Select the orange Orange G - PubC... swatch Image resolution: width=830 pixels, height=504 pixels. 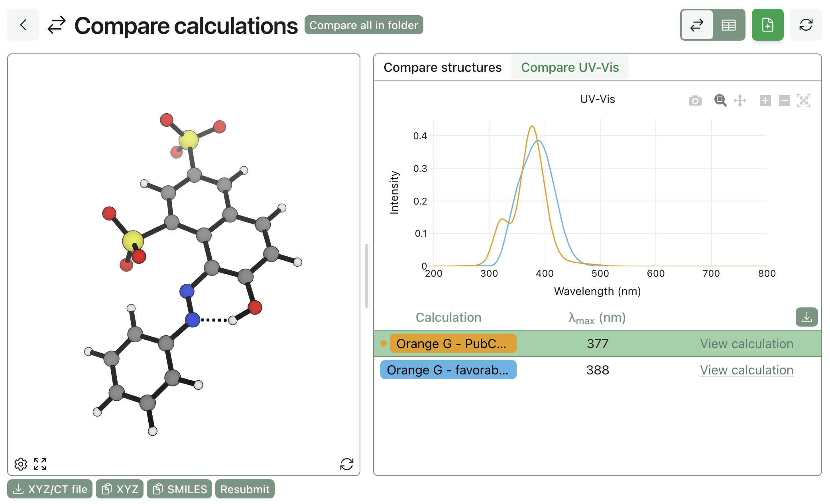pos(453,344)
